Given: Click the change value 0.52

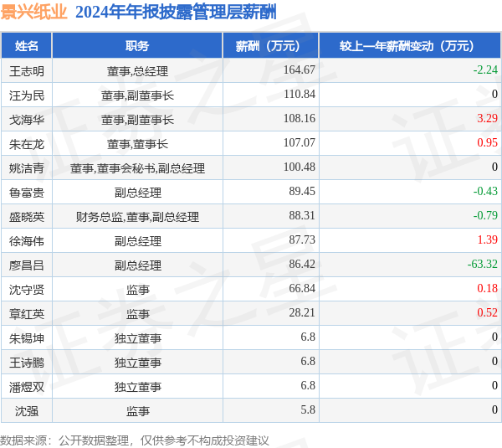Looking at the screenshot, I should click(488, 312).
